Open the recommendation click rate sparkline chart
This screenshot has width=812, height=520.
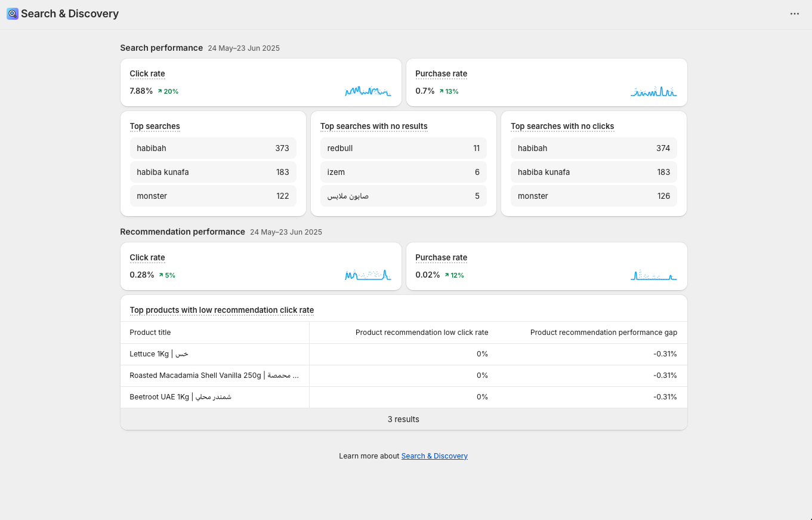(x=368, y=275)
